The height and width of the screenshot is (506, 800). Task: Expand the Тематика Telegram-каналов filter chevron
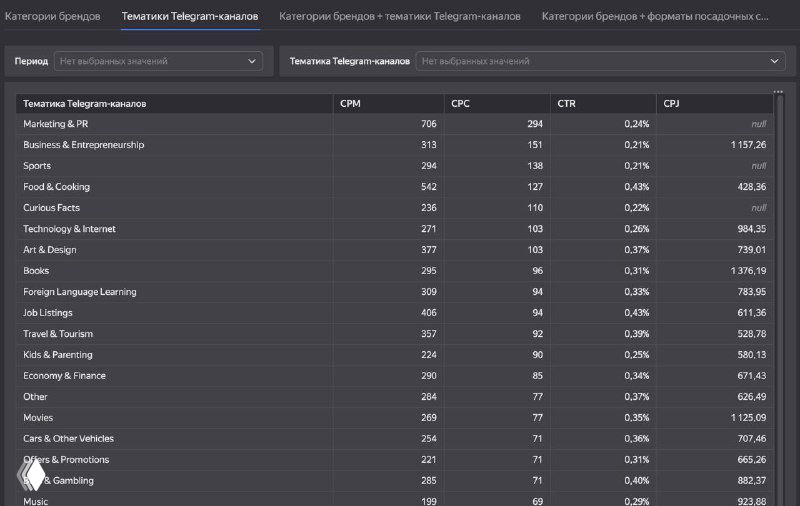[774, 61]
